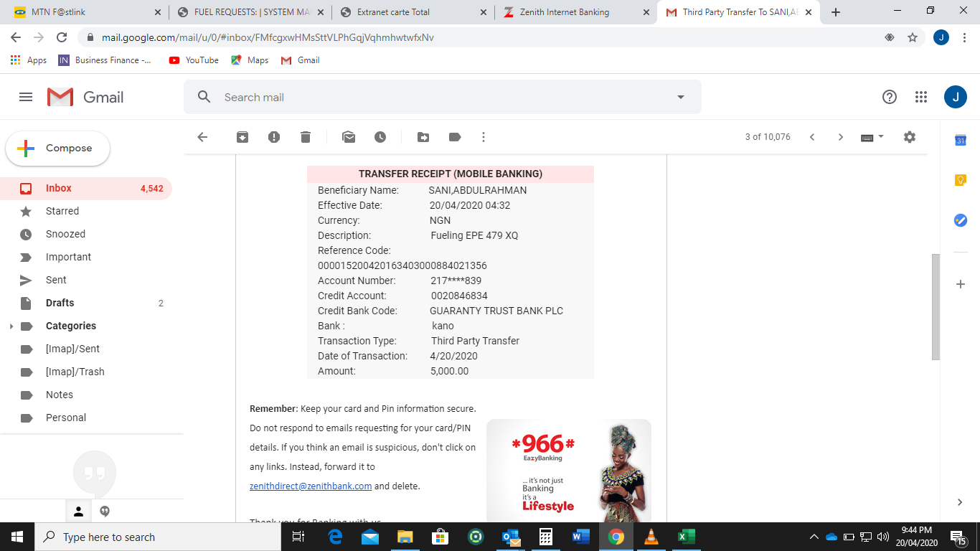The image size is (980, 551).
Task: Hide the side panel with the chevron
Action: click(x=961, y=502)
